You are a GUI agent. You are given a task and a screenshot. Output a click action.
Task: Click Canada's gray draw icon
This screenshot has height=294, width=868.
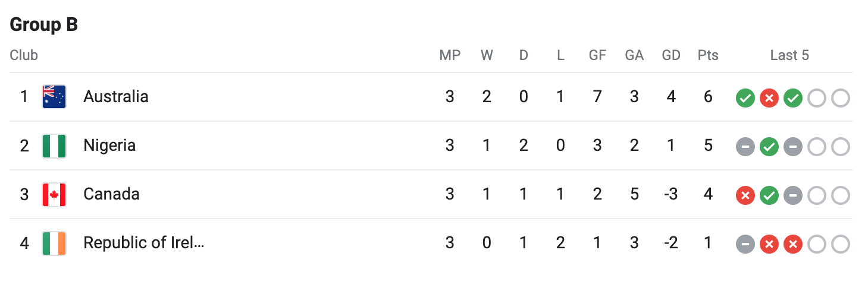(x=792, y=195)
